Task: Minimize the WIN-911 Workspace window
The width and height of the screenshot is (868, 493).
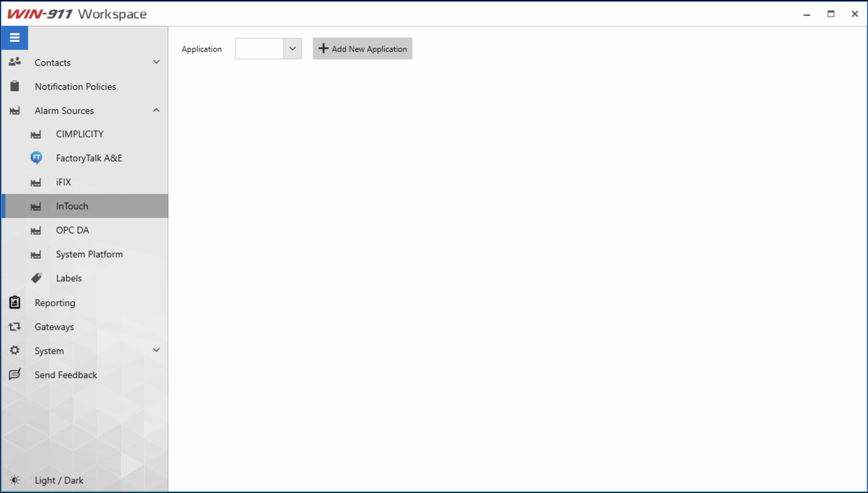Action: [x=807, y=14]
